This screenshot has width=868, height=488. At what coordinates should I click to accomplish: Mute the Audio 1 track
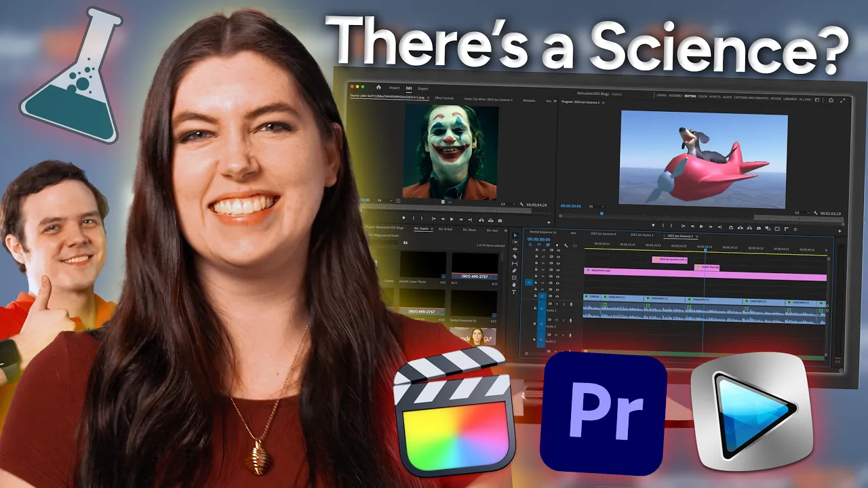click(557, 304)
